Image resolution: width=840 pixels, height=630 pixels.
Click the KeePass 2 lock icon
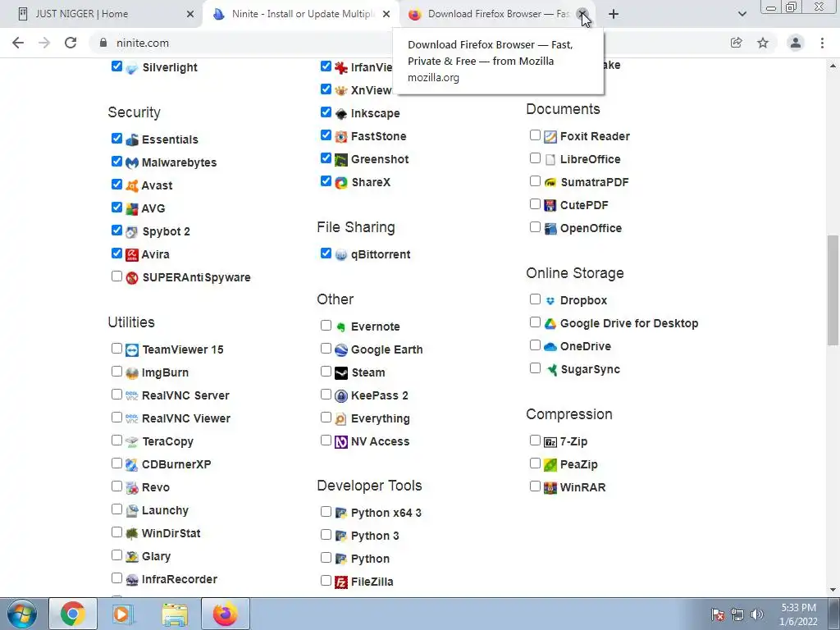[341, 396]
